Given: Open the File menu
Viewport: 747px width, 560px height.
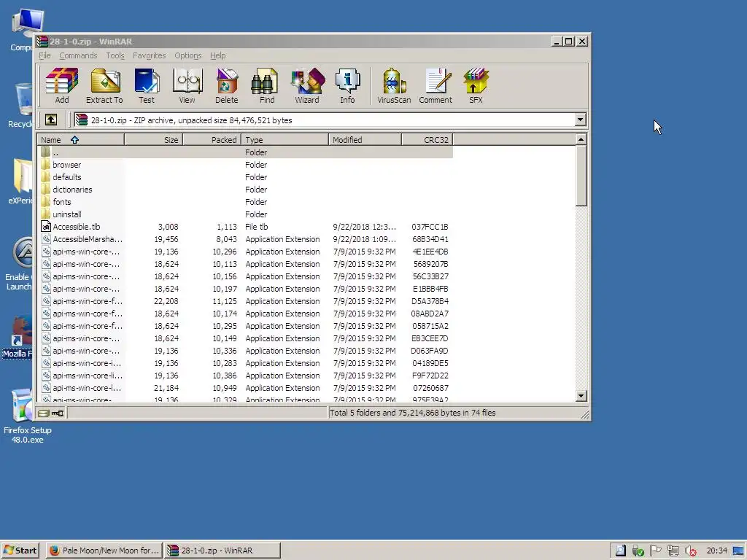Looking at the screenshot, I should click(44, 55).
